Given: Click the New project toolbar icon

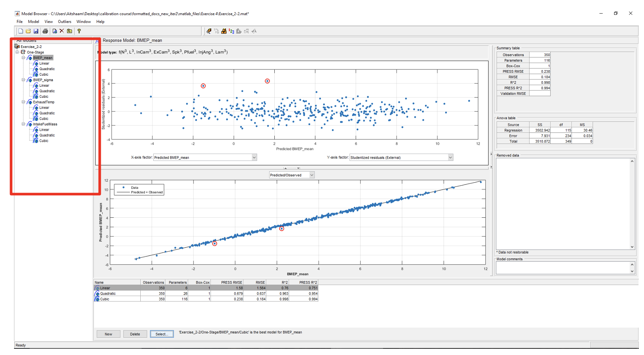Looking at the screenshot, I should [21, 31].
